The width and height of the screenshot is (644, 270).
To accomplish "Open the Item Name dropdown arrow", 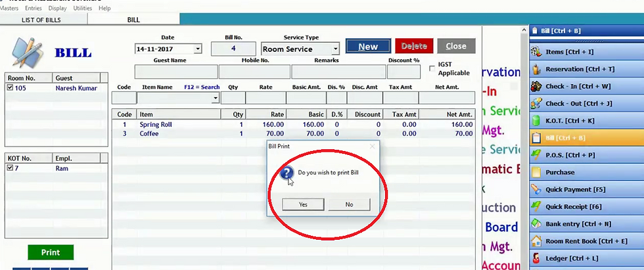I will [216, 98].
